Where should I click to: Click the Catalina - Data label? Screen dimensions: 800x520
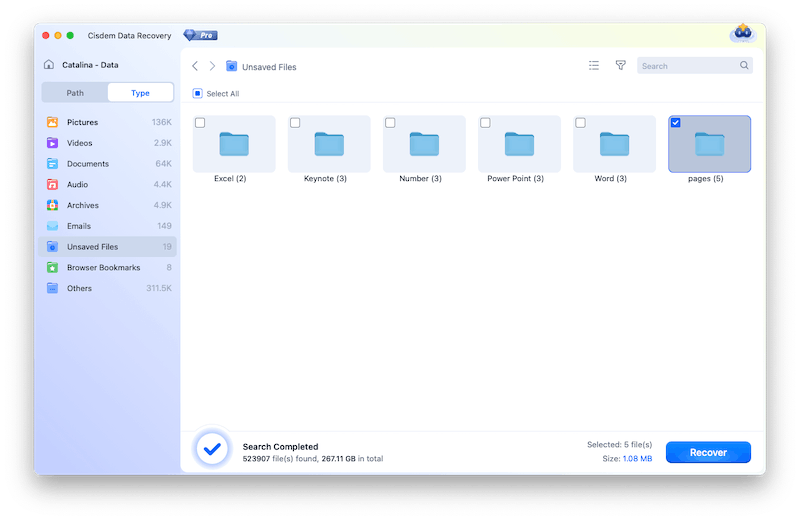(x=90, y=65)
